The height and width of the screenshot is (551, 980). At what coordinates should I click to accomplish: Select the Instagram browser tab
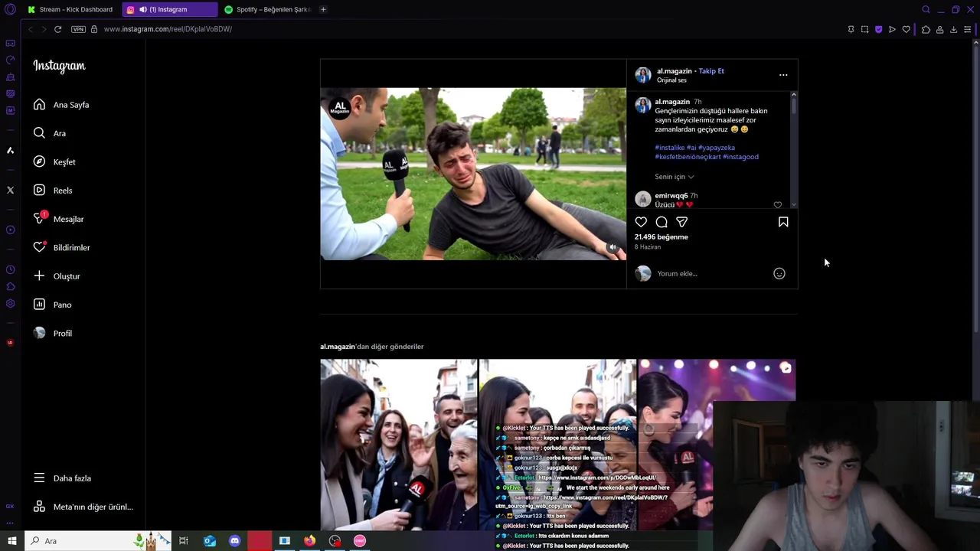(169, 9)
